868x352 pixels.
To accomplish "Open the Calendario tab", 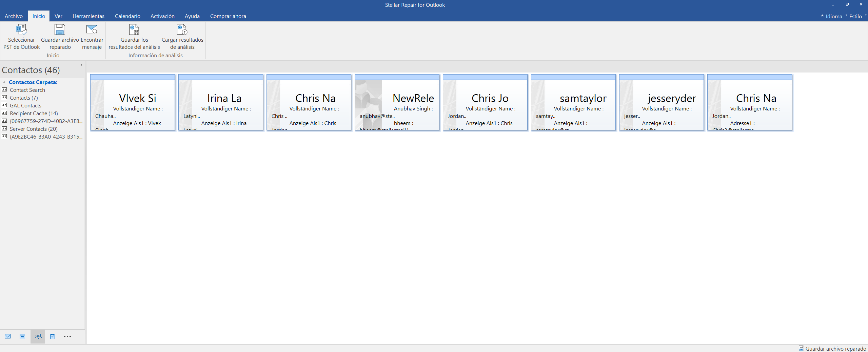I will [127, 16].
